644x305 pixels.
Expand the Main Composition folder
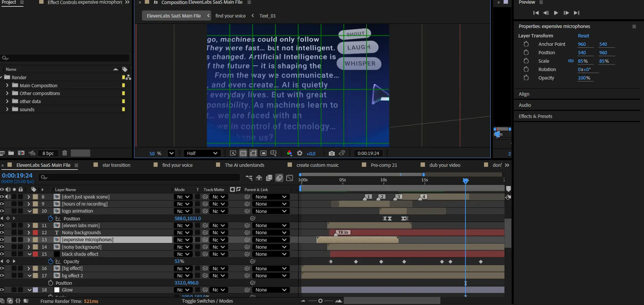tap(7, 85)
